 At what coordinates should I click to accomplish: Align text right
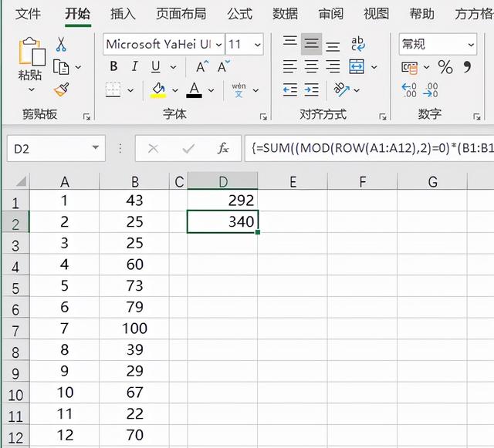point(333,66)
